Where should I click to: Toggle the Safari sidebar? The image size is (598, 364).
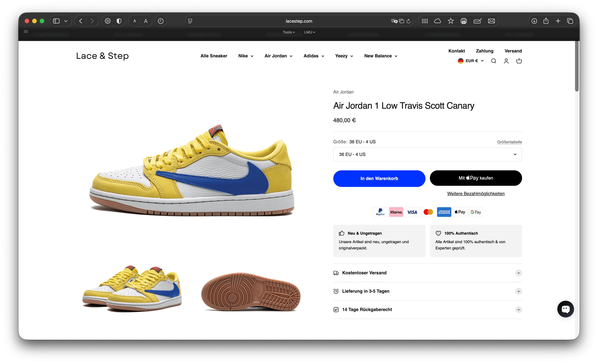56,21
